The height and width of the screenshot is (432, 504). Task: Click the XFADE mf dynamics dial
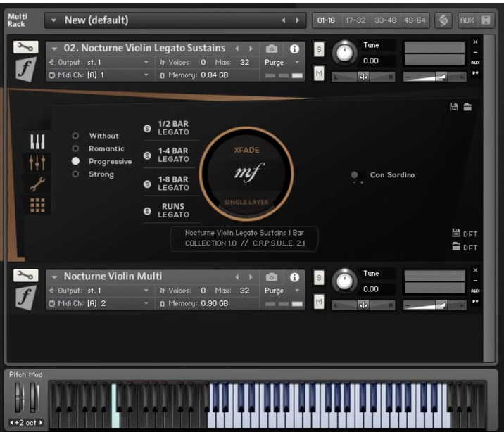coord(246,173)
